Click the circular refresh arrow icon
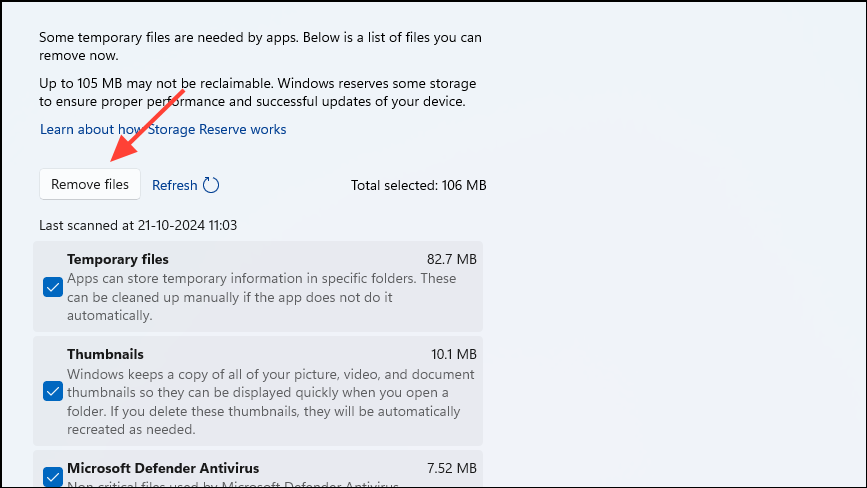This screenshot has height=488, width=867. point(211,185)
